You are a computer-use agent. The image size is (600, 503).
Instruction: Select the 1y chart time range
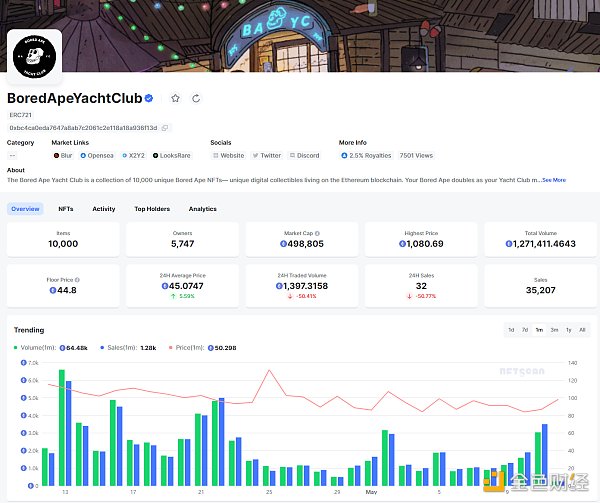pyautogui.click(x=568, y=329)
